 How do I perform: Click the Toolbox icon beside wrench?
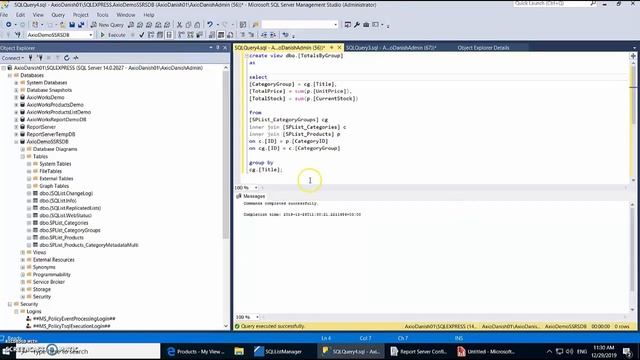[x=366, y=24]
